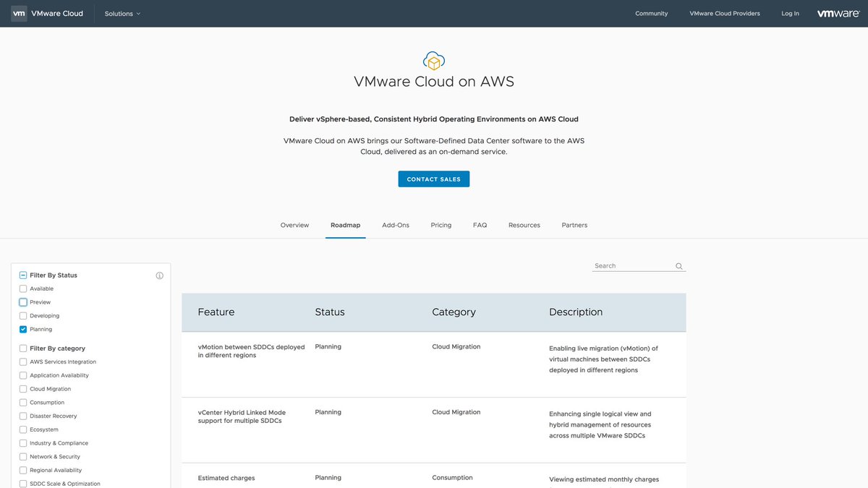Click Log In

click(791, 14)
